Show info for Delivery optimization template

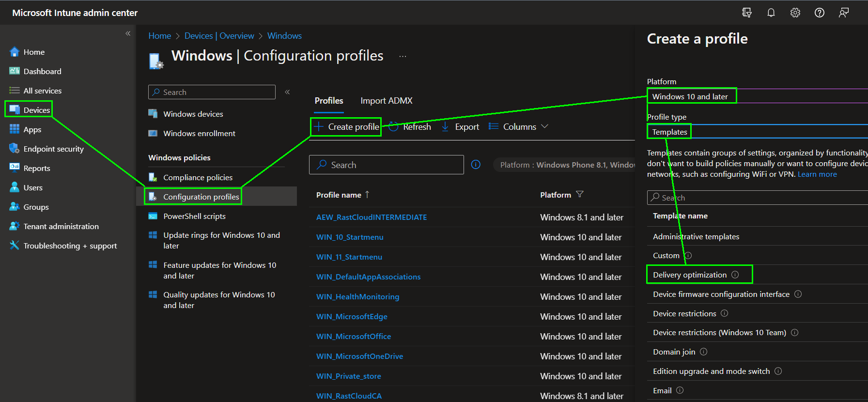pos(735,275)
